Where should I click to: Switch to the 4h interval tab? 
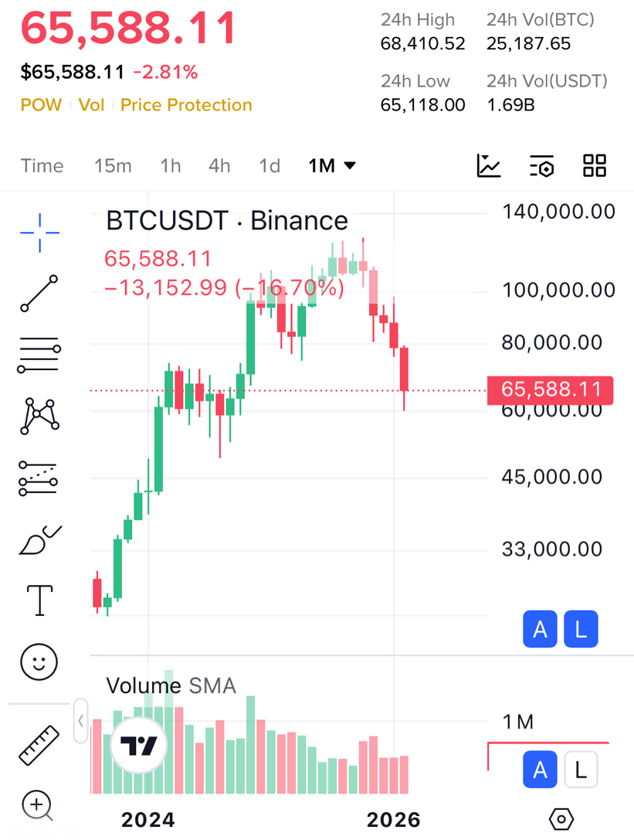pyautogui.click(x=219, y=166)
